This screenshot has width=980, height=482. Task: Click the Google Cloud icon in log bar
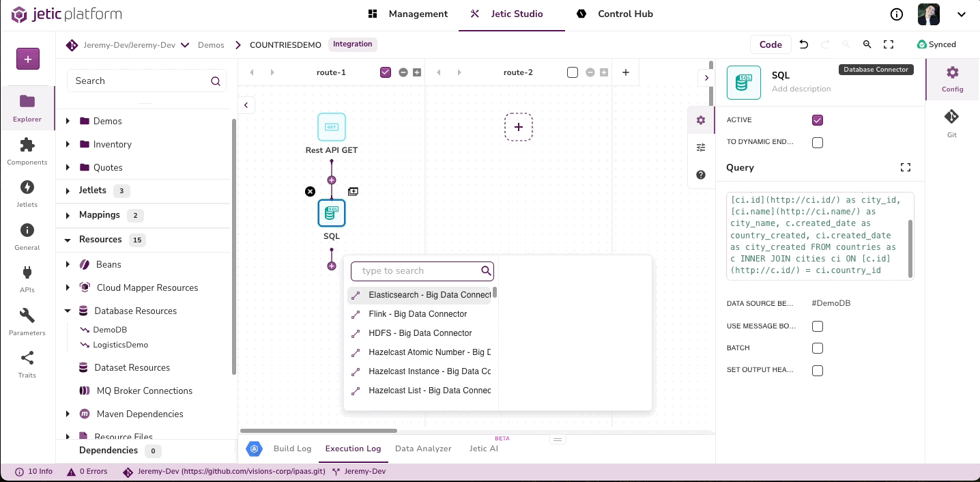coord(255,449)
